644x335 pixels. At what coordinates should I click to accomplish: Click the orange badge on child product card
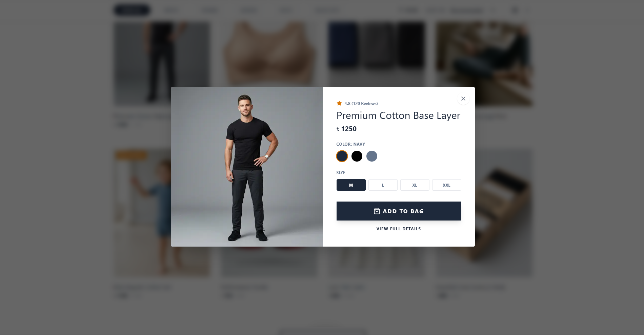[x=132, y=155]
